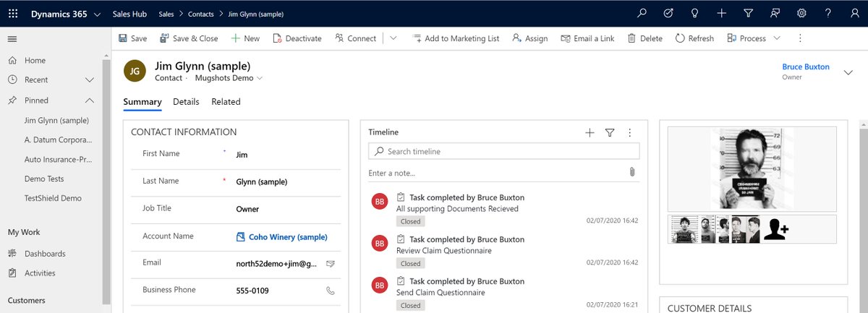Expand the Dynamics 365 app switcher chevron
868x313 pixels.
[x=97, y=14]
